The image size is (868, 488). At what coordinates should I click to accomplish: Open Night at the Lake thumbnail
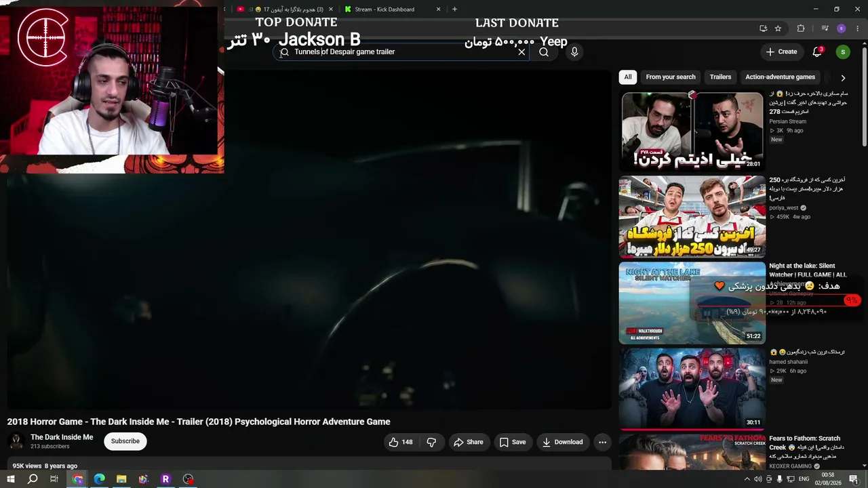pyautogui.click(x=692, y=303)
